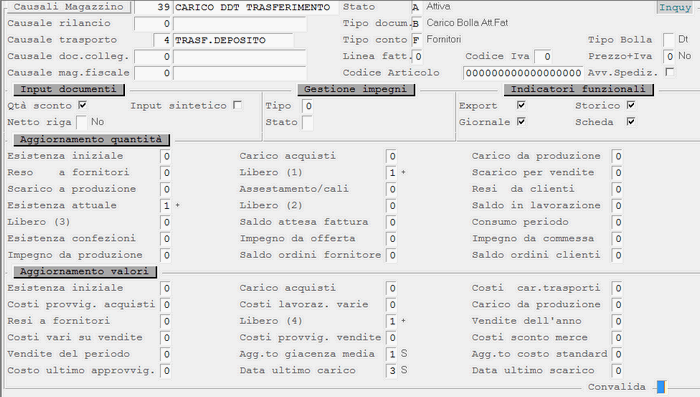Open the Indicatori funzionali section header
Screen dimensions: 700x397
[579, 89]
